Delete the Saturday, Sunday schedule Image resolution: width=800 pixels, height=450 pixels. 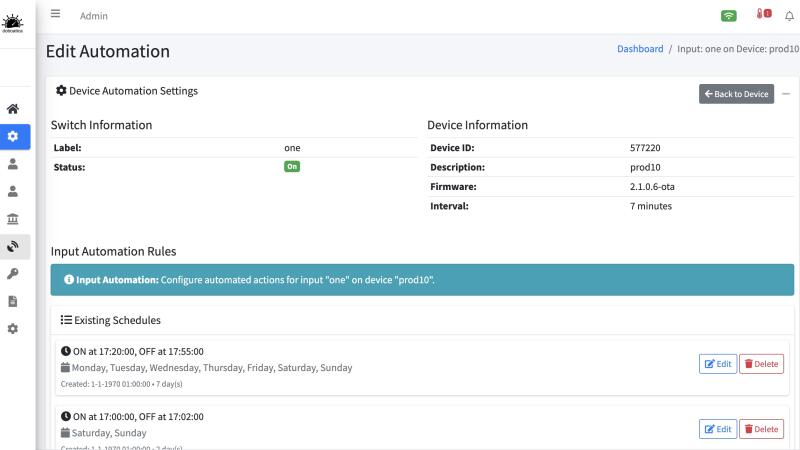click(x=761, y=429)
